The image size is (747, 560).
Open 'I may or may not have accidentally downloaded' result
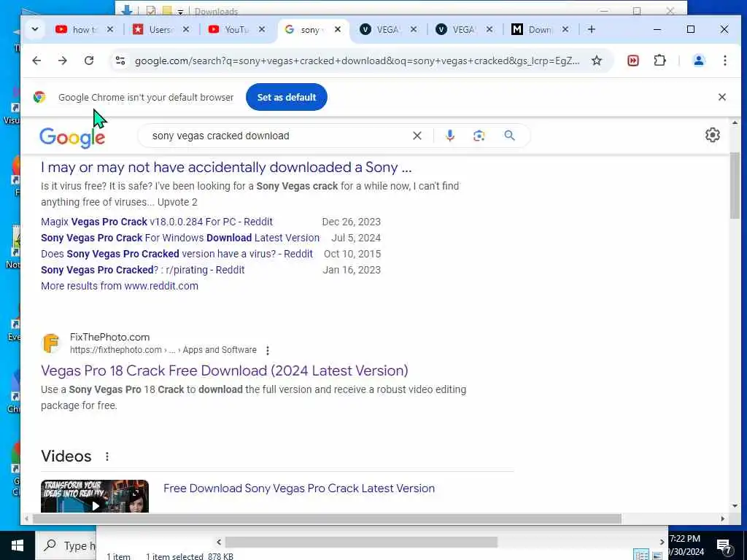pos(226,168)
